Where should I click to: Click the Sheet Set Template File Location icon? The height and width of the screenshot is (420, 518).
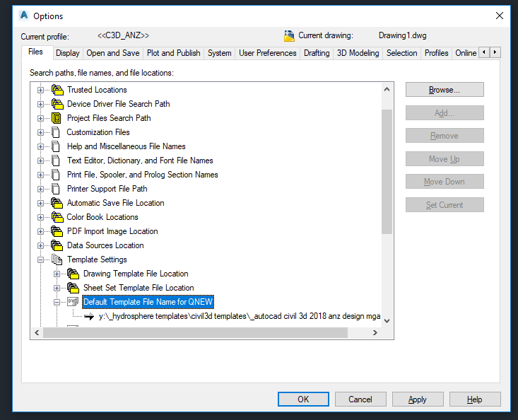coord(73,288)
